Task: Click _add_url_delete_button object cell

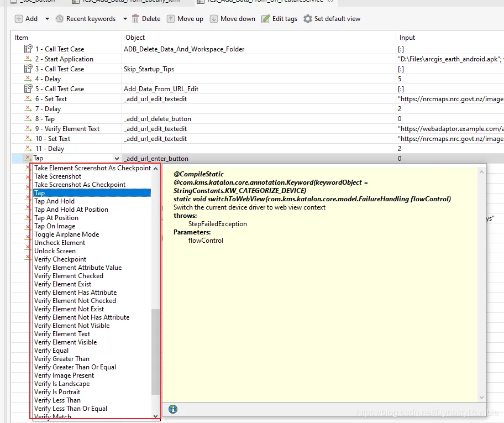Action: pyautogui.click(x=259, y=119)
